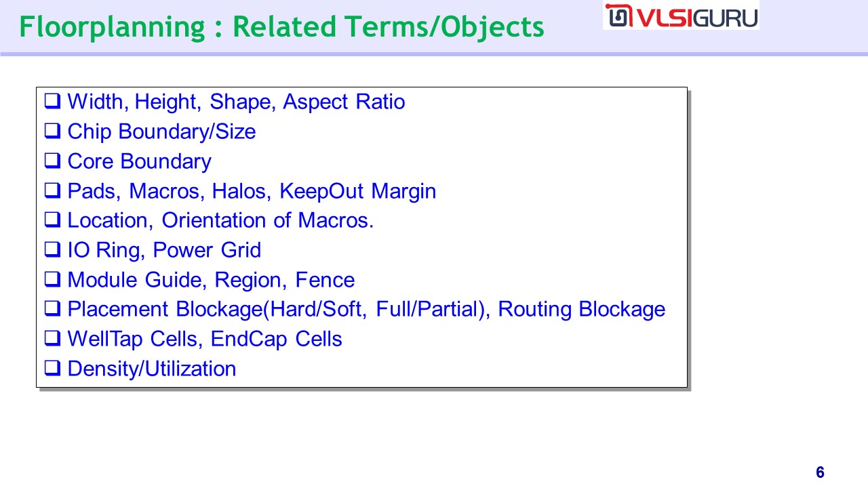Screen dimensions: 868x488
Task: Tick the Chip Boundary/Size checkbox
Action: [x=52, y=131]
